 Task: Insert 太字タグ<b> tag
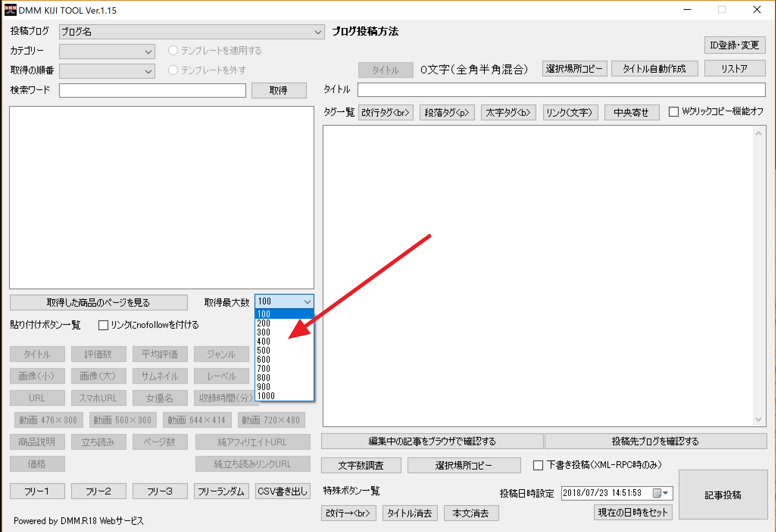(x=508, y=113)
